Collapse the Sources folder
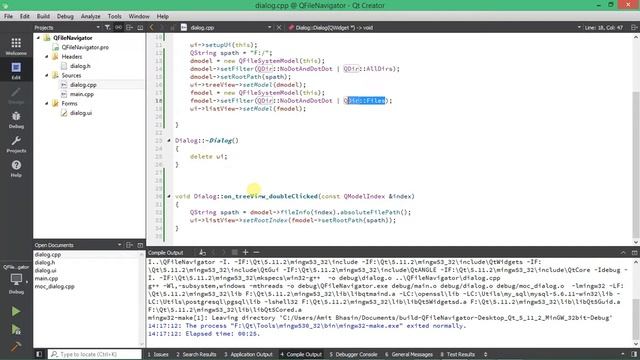The width and height of the screenshot is (640, 360). [x=47, y=75]
